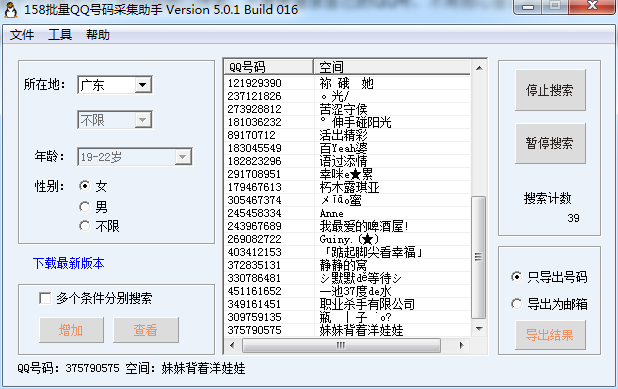Select the row 职业杀手有限公司
Viewport: 618px width, 389px height.
pos(348,304)
